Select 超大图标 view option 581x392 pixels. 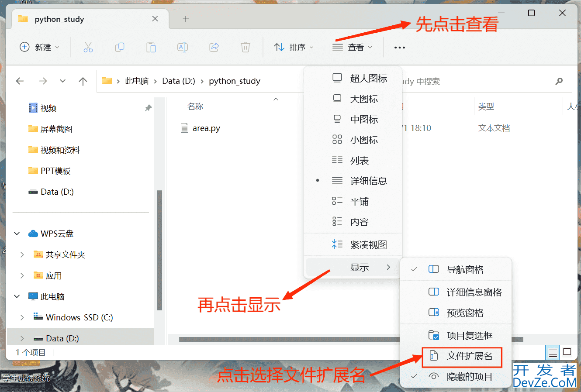pos(353,79)
